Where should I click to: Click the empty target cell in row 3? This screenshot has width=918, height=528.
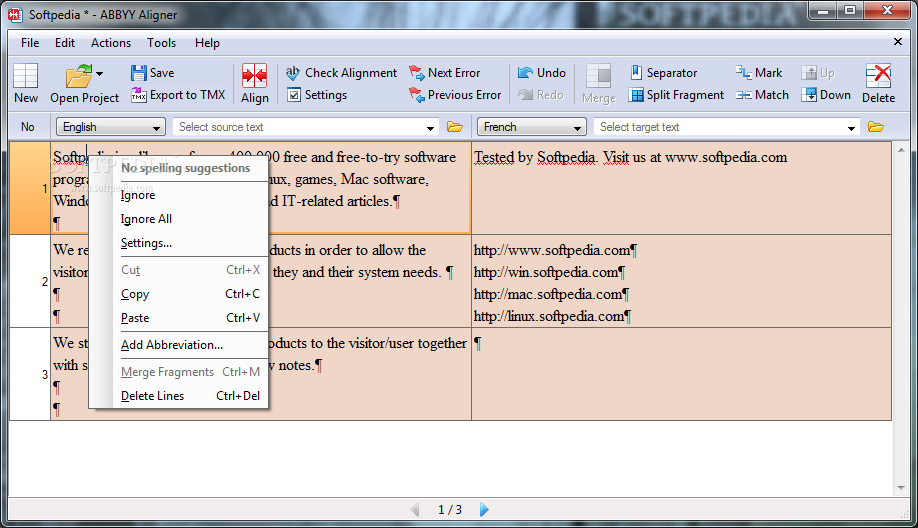coord(681,374)
